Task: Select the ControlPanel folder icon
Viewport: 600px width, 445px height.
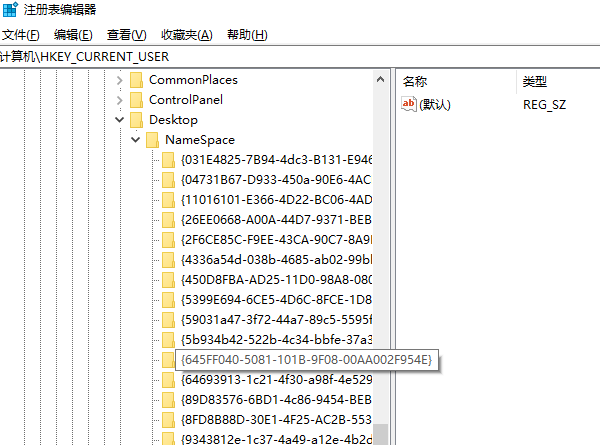Action: click(137, 100)
